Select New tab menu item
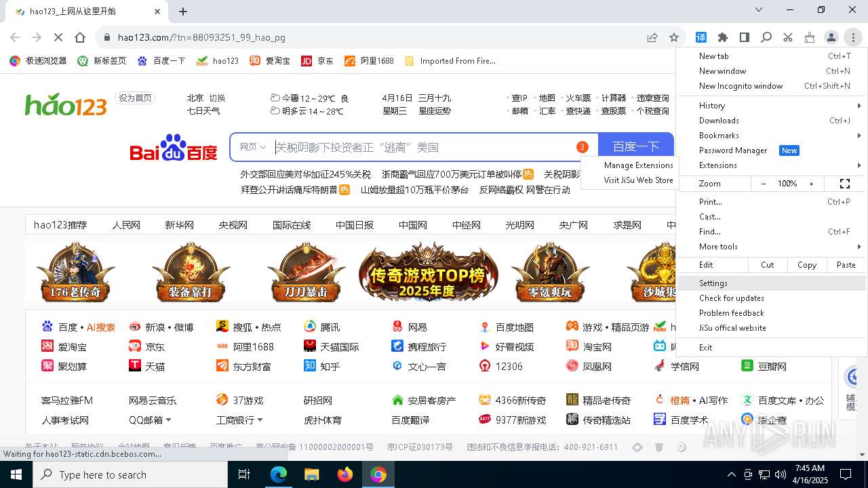 coord(772,56)
